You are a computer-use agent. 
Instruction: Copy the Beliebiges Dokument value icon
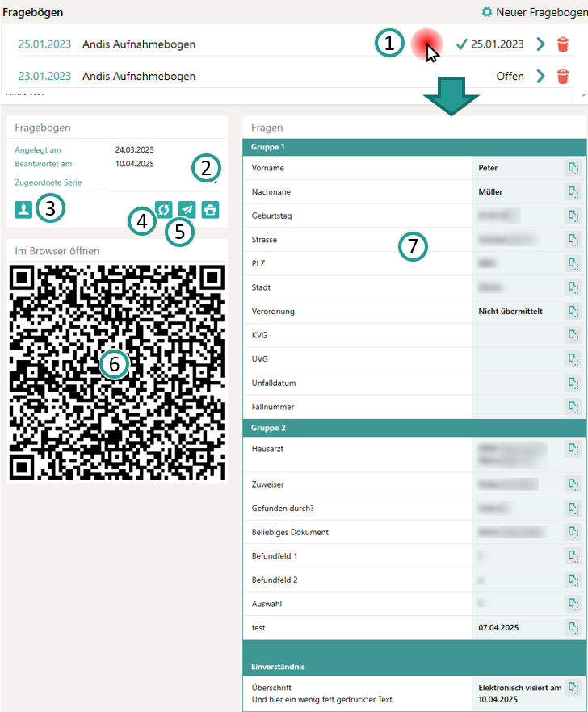[x=573, y=532]
